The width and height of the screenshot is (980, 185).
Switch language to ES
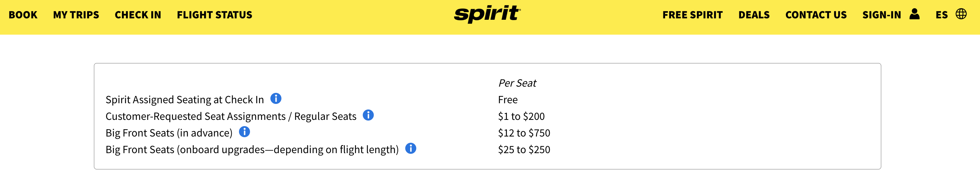[942, 15]
